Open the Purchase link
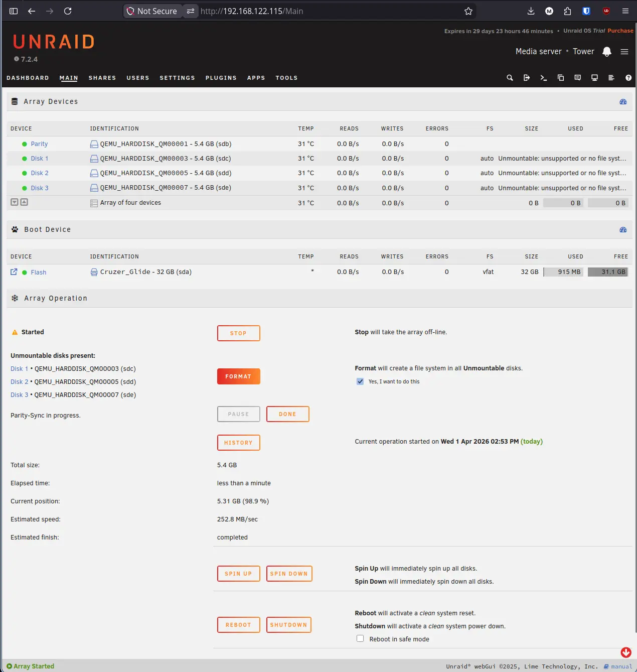 tap(620, 31)
